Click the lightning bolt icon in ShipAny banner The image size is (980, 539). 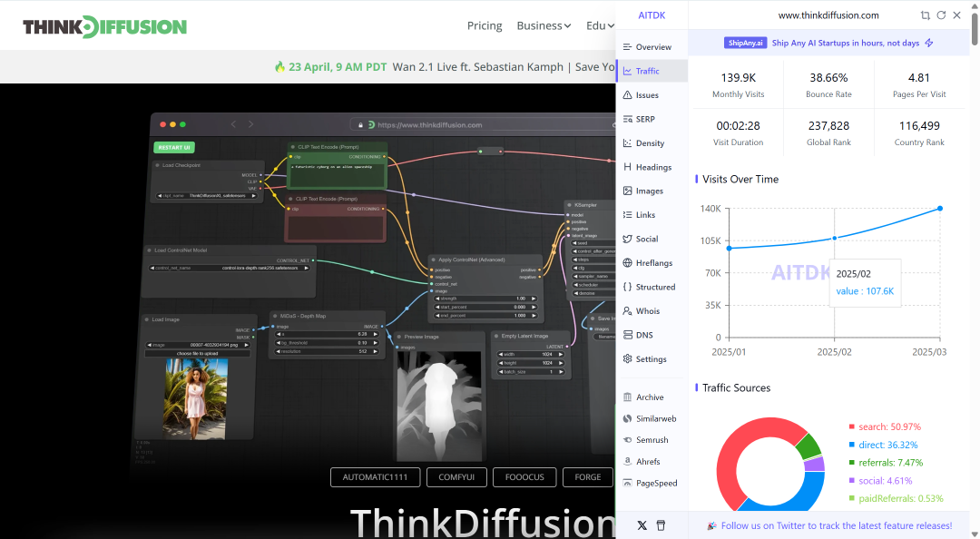point(929,44)
